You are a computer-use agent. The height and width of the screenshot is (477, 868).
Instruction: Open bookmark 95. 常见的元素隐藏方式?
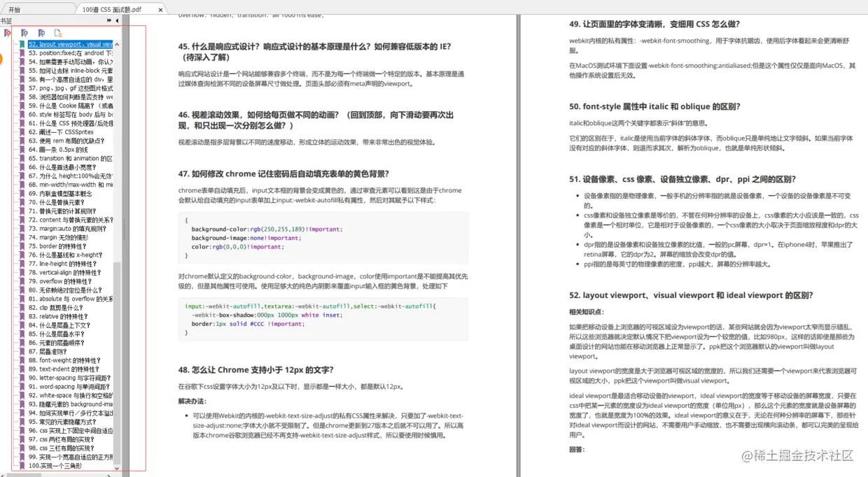[x=62, y=422]
